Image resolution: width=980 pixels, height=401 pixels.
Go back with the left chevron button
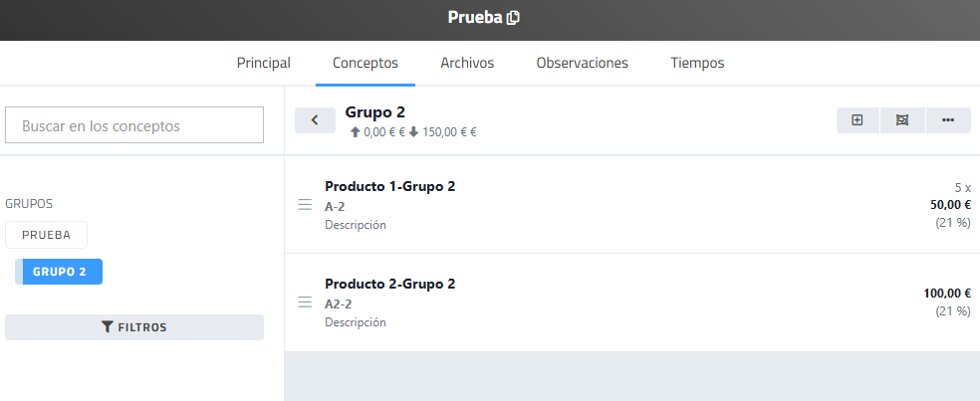(x=315, y=120)
